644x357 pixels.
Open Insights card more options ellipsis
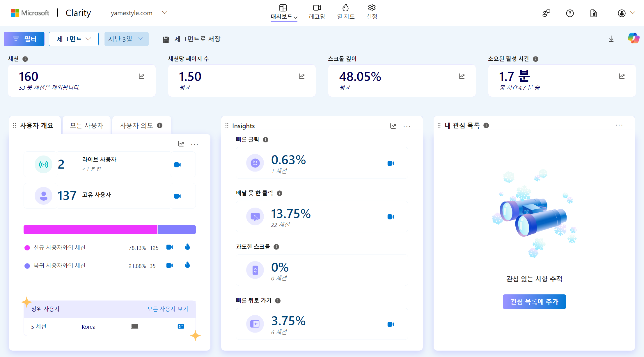click(x=407, y=126)
